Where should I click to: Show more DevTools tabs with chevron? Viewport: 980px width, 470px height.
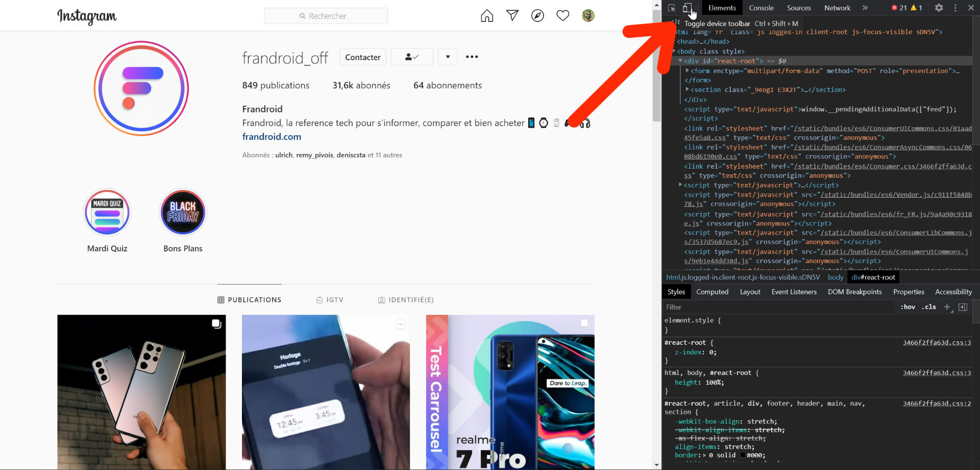tap(865, 8)
